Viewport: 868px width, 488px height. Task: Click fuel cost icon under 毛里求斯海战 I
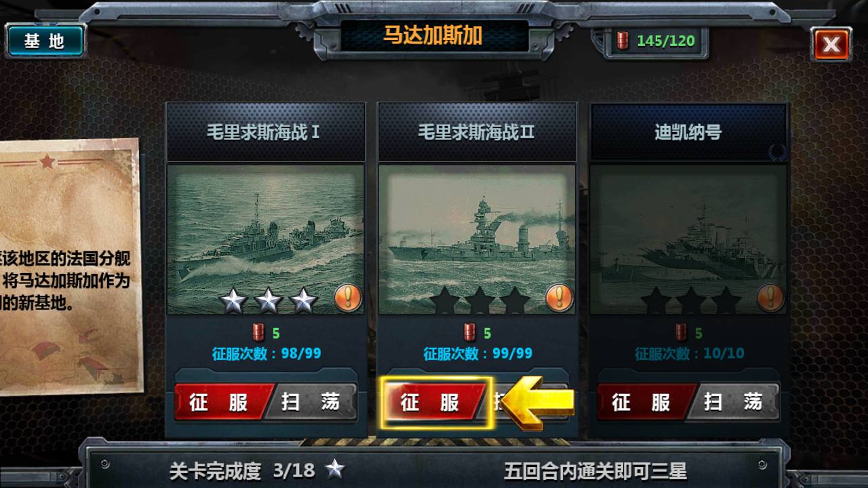tap(258, 333)
